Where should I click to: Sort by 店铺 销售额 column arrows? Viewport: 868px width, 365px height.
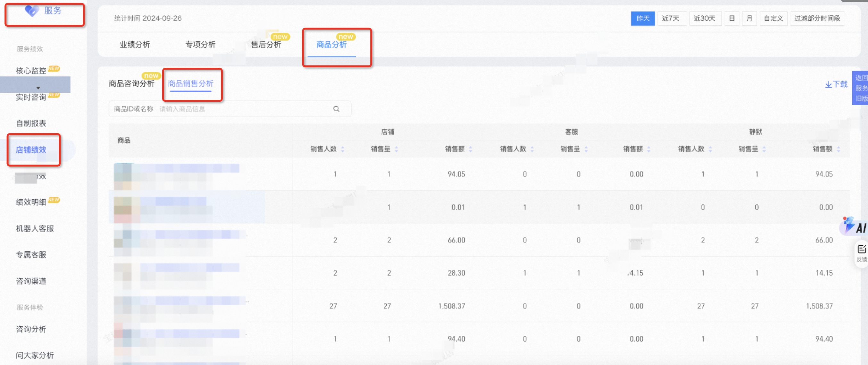pos(471,149)
